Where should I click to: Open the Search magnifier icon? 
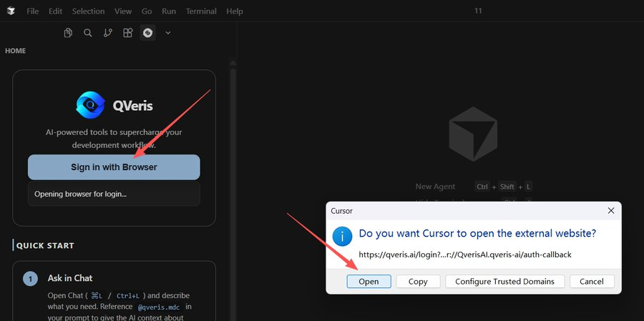click(88, 33)
